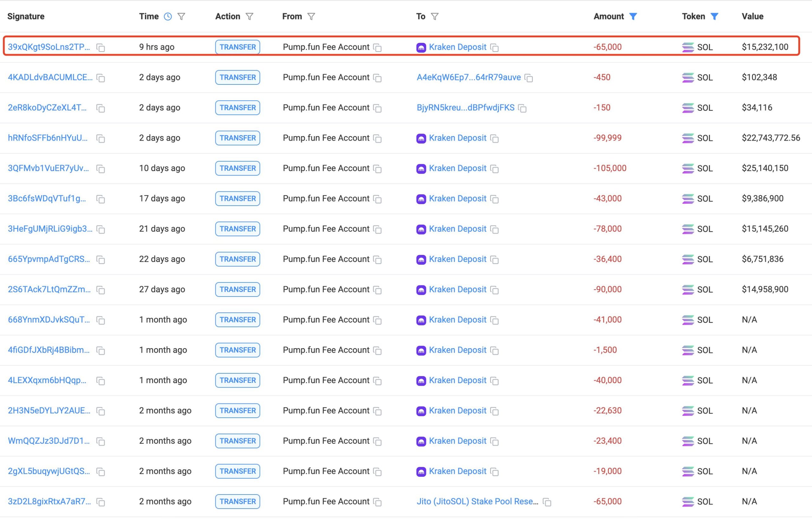Screen dimensions: 812x519
Task: Click TRANSFER badge in 17 days ago row
Action: coord(237,198)
